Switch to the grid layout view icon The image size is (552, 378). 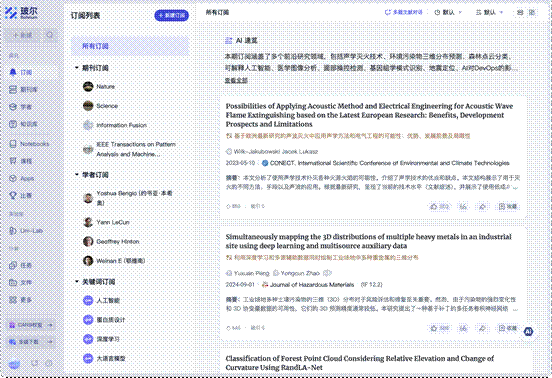(532, 12)
